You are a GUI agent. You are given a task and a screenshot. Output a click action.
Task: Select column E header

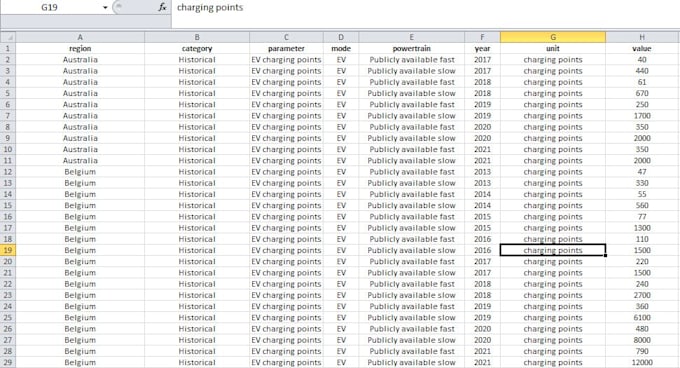pos(412,37)
